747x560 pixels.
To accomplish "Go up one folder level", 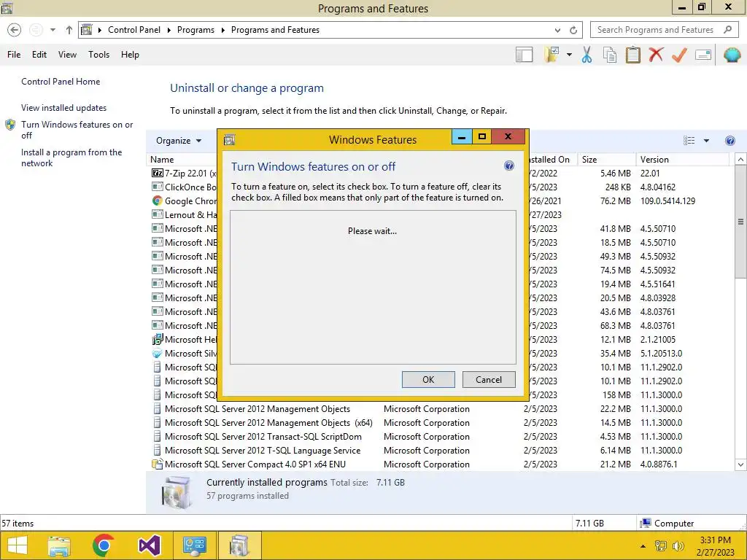I will [x=69, y=30].
